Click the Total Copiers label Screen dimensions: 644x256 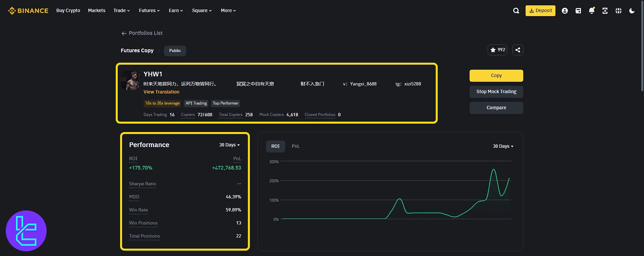tap(231, 115)
